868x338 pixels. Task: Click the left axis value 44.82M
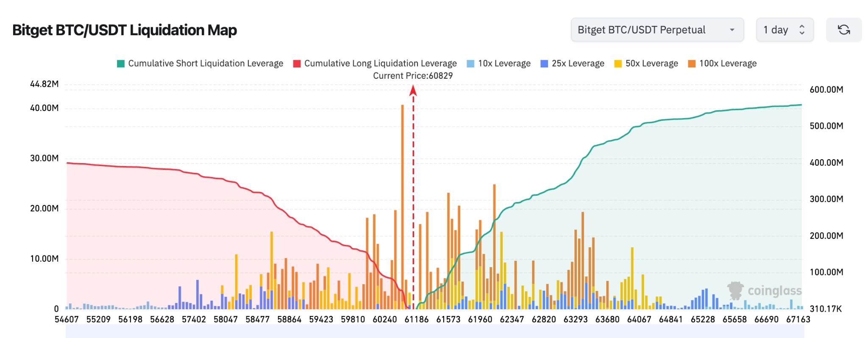click(45, 84)
